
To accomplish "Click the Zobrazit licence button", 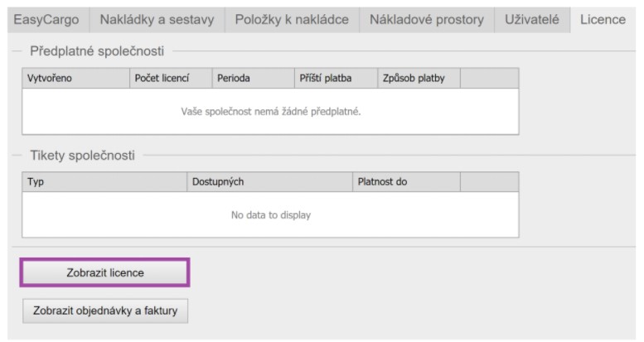I will coord(105,272).
